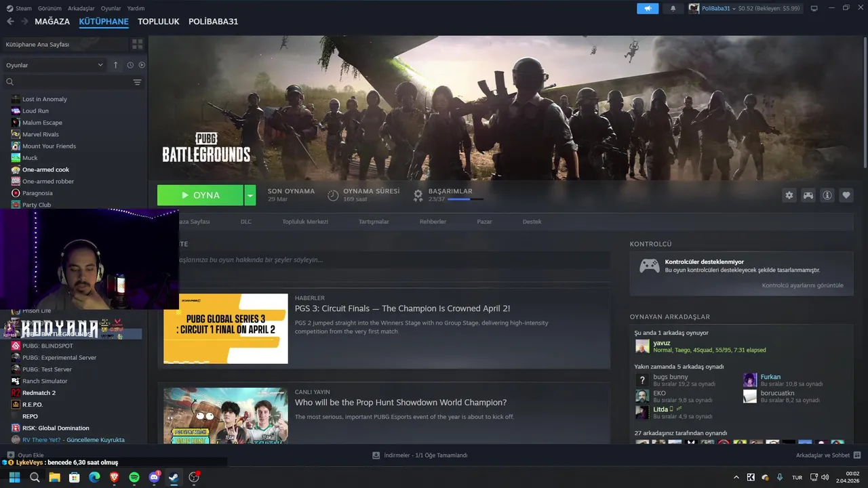Go to the TOPLULUK tab
868x488 pixels.
point(158,22)
